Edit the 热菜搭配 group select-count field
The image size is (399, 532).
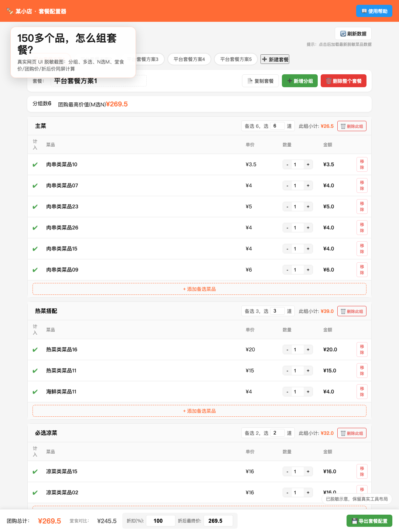pyautogui.click(x=277, y=311)
